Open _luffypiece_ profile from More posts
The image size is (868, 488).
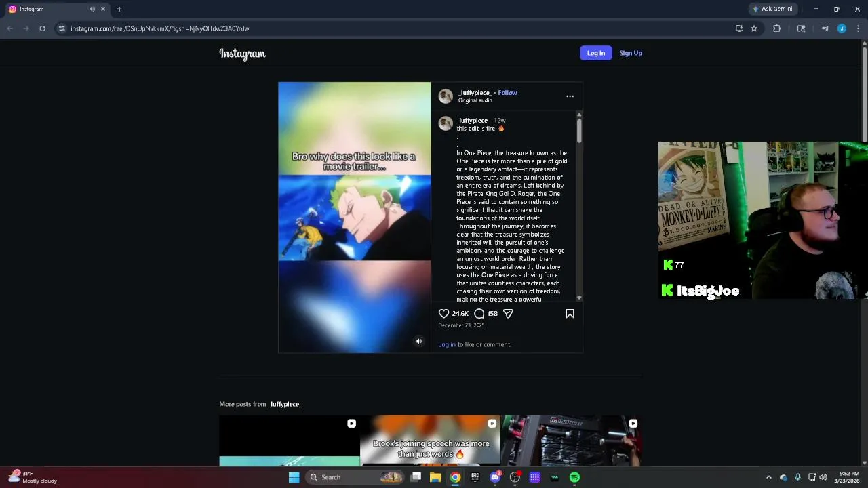(x=285, y=404)
